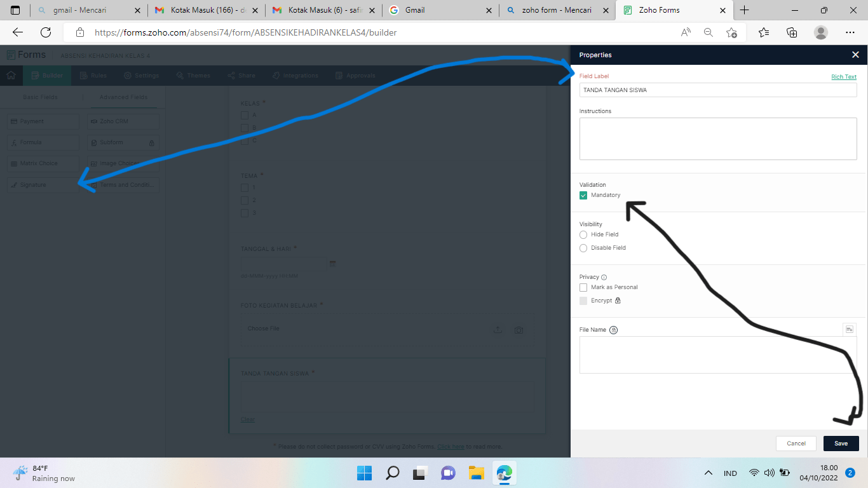Open the 'Click here' read more link
The image size is (868, 488).
click(x=451, y=447)
